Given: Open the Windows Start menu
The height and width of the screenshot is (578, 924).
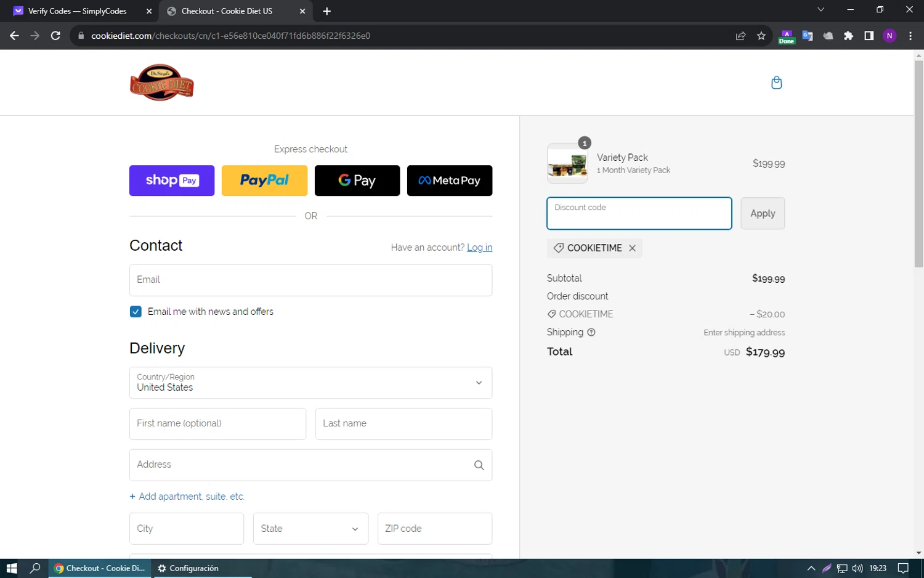Looking at the screenshot, I should point(12,568).
